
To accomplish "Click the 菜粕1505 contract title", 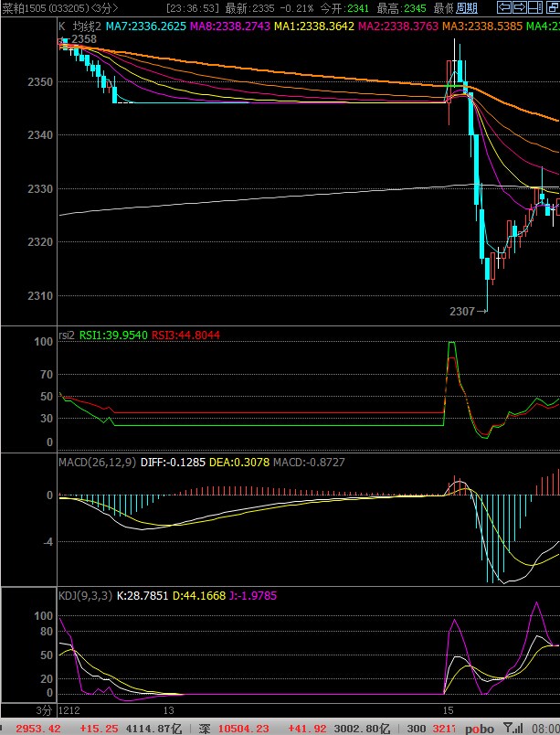I will pyautogui.click(x=26, y=8).
